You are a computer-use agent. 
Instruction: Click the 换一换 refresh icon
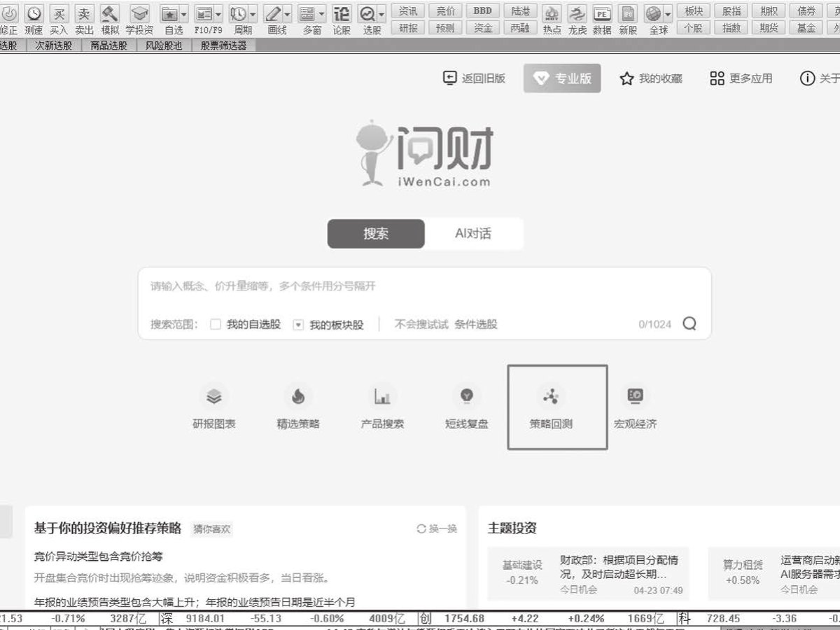[421, 528]
